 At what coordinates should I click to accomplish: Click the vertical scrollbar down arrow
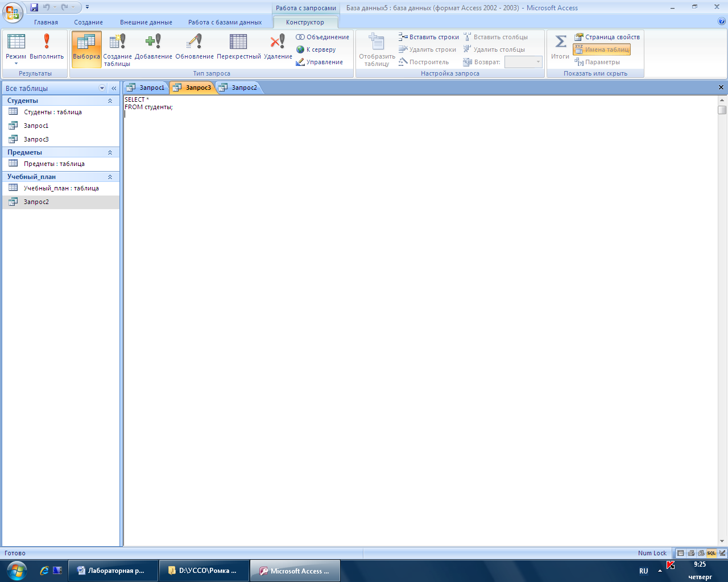point(722,541)
